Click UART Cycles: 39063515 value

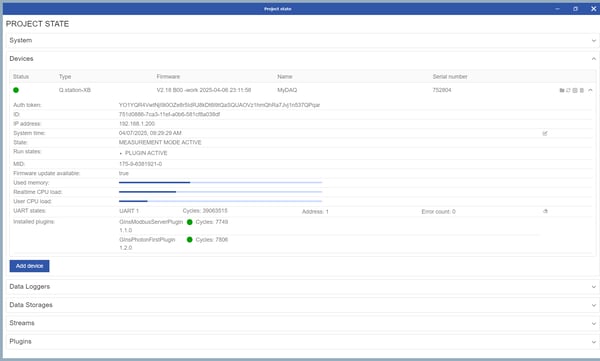[205, 211]
